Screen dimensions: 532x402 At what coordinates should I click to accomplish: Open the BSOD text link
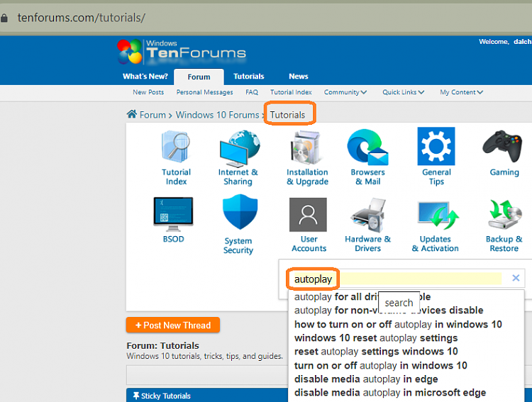pos(173,239)
